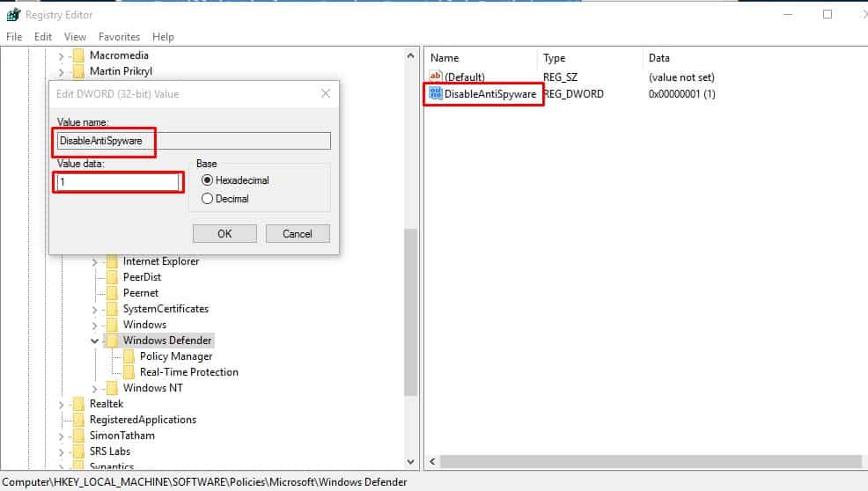Confirm the DWORD edit with OK
Image resolution: width=868 pixels, height=491 pixels.
click(224, 233)
